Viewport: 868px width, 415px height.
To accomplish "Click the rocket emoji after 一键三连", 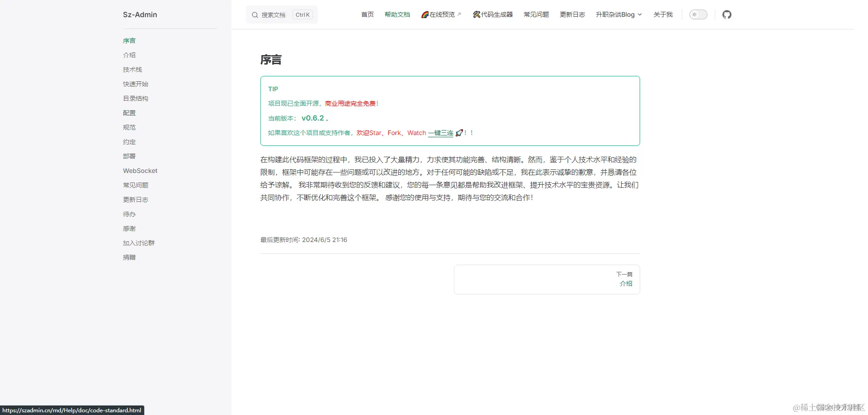I will [x=460, y=132].
